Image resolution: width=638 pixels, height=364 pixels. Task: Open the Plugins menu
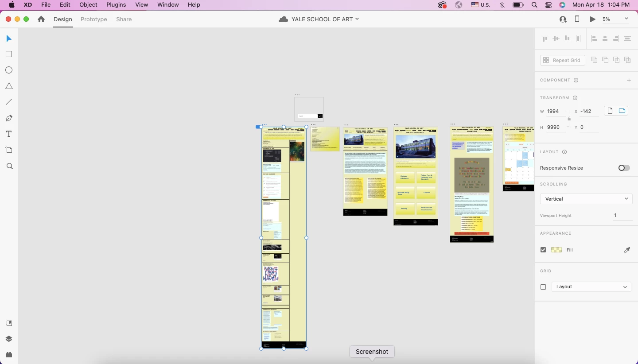(117, 5)
